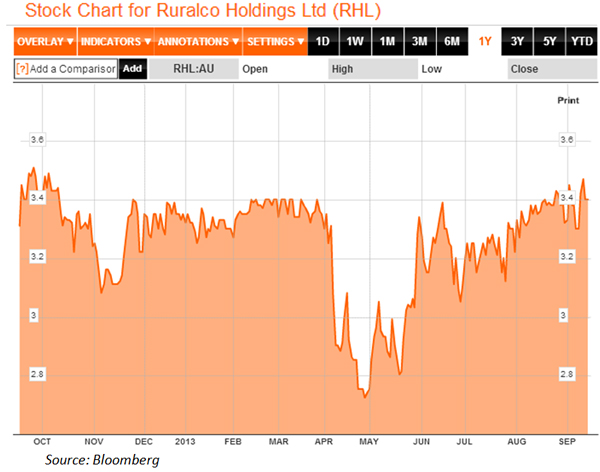Show the 3Y chart range
The width and height of the screenshot is (600, 472).
[518, 42]
